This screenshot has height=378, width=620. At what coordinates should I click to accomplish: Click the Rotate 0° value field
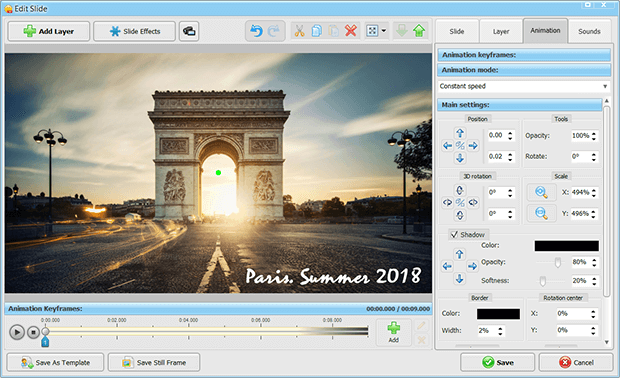pyautogui.click(x=580, y=157)
